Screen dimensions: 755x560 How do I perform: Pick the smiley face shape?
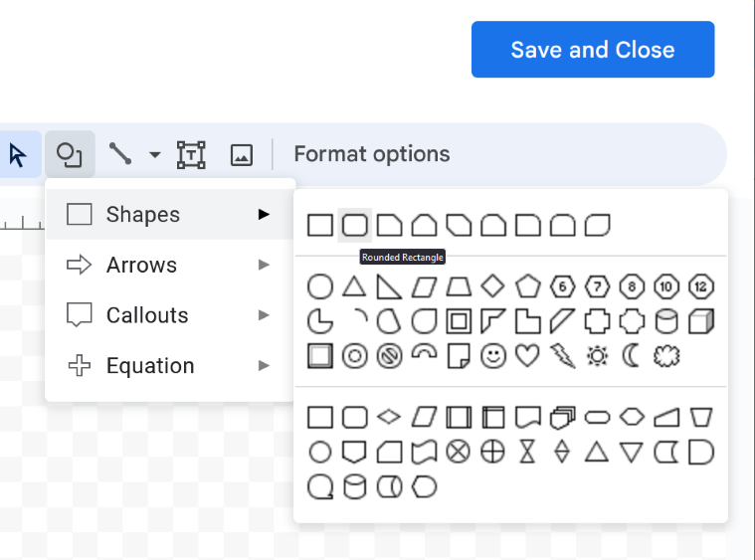(492, 355)
